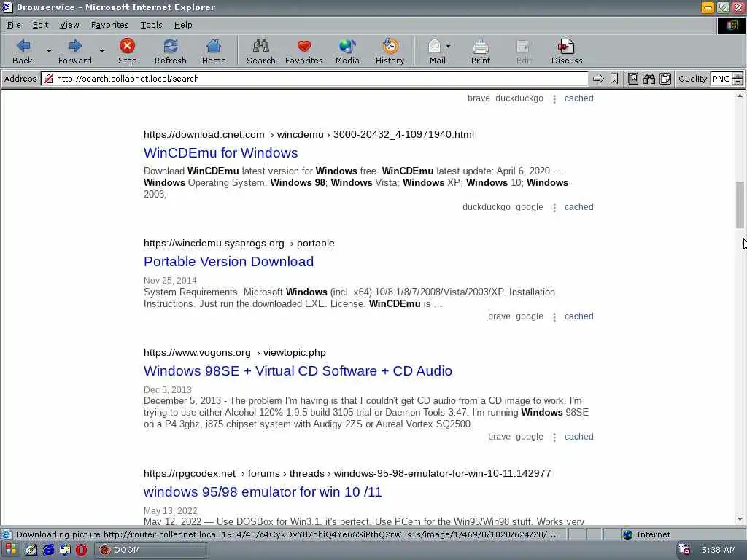747x560 pixels.
Task: Decrease Quality with the stepper down arrow
Action: click(738, 82)
